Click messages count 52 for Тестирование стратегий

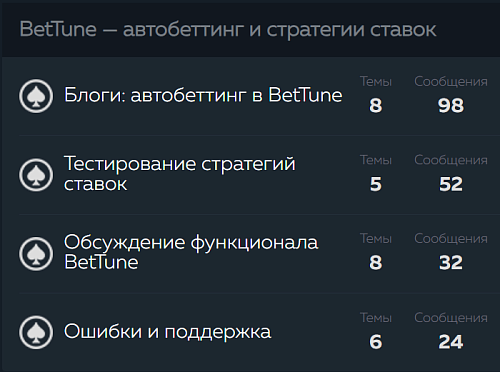click(451, 184)
